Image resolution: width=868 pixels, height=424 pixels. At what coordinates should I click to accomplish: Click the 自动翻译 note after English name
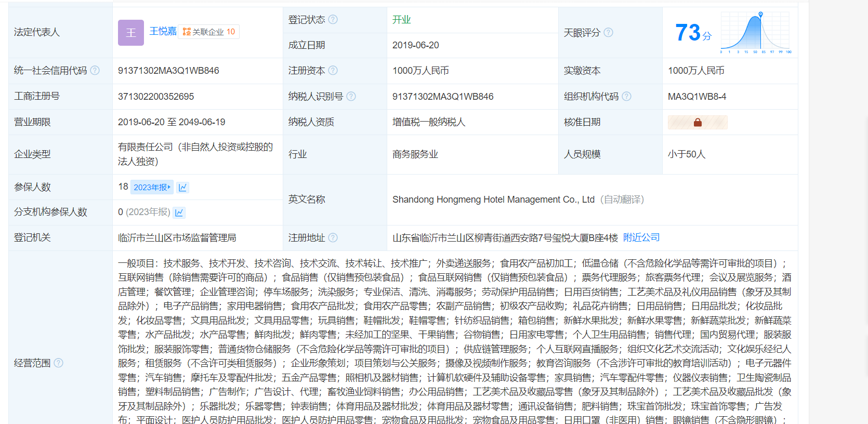click(622, 200)
